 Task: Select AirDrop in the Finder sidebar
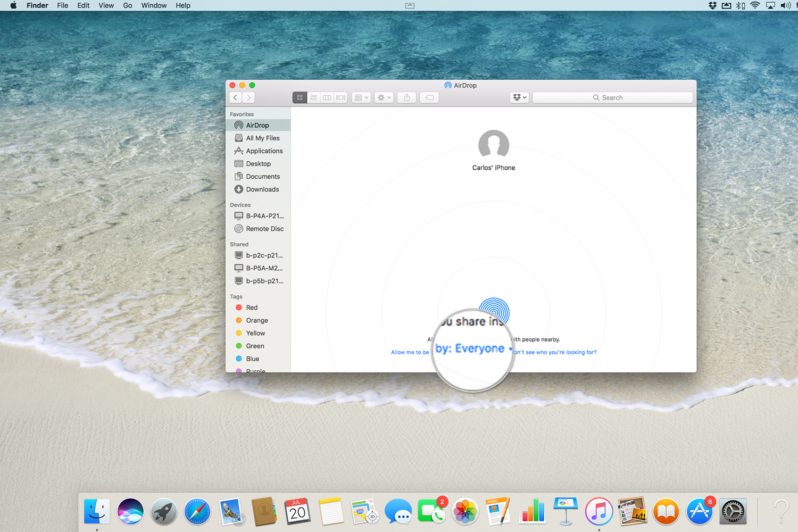pyautogui.click(x=258, y=125)
